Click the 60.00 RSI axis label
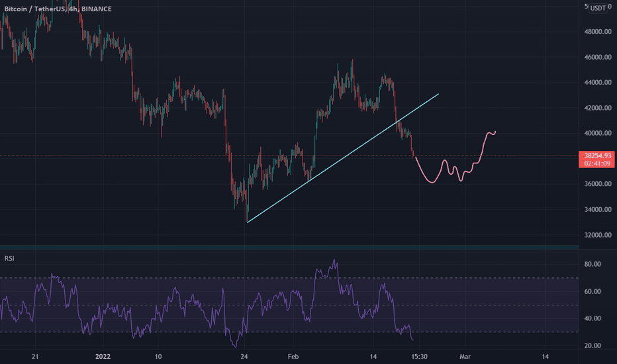Image resolution: width=617 pixels, height=364 pixels. pos(593,292)
